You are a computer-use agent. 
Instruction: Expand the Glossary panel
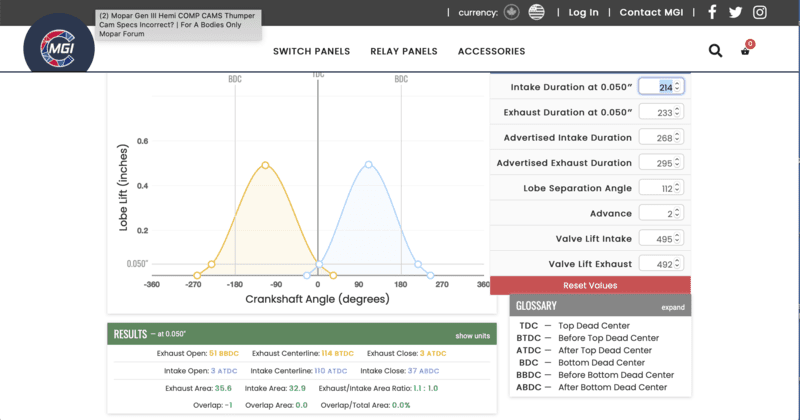click(672, 308)
